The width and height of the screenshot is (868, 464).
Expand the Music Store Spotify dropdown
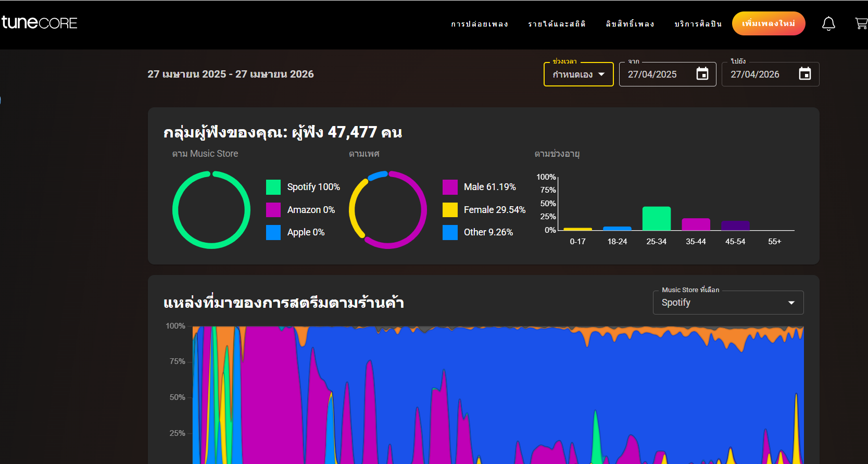coord(728,303)
